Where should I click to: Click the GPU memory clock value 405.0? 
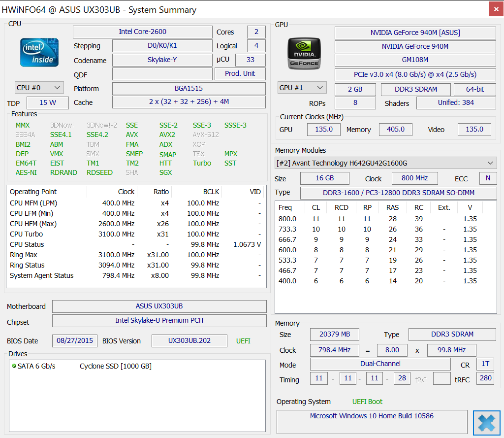click(x=395, y=130)
